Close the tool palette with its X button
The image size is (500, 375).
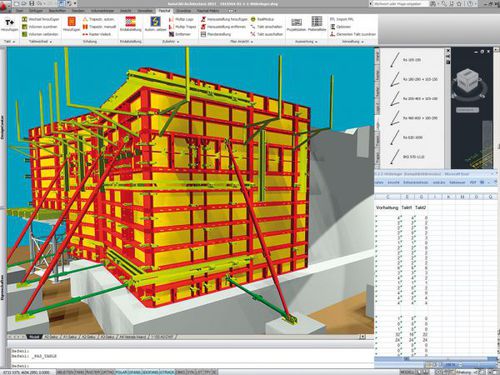tap(448, 51)
